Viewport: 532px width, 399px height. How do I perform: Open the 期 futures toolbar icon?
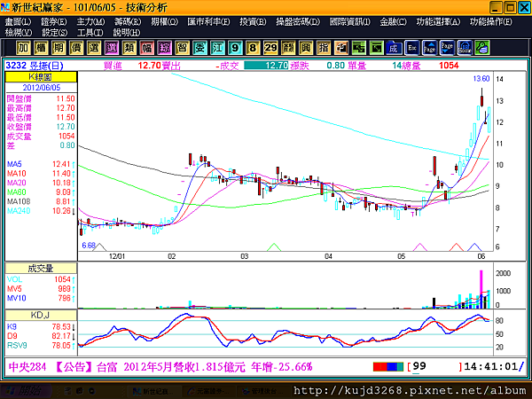(x=59, y=48)
